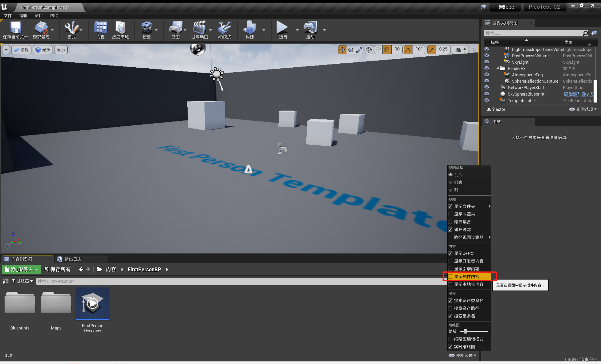Open the 过滤器 filters dropdown

[23, 281]
